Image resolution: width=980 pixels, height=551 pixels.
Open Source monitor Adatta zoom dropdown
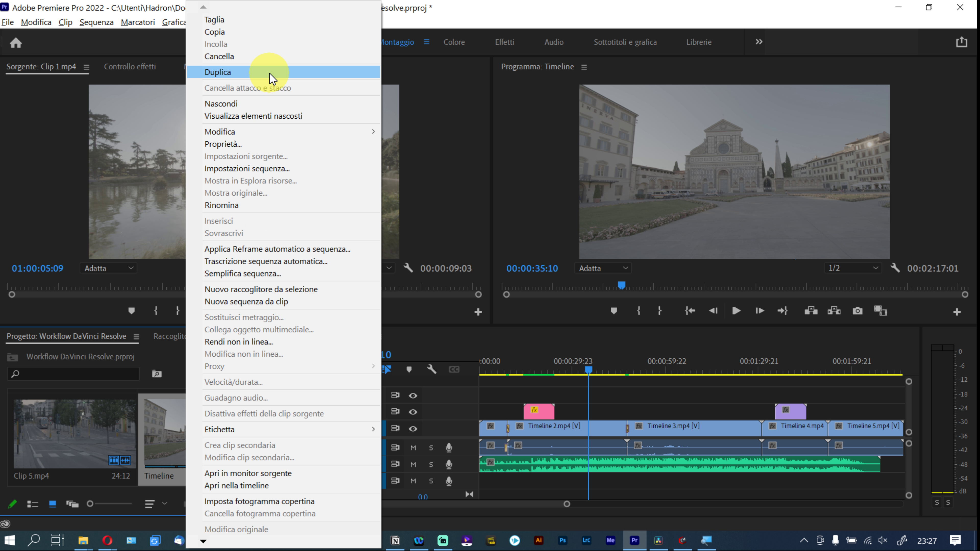tap(108, 268)
